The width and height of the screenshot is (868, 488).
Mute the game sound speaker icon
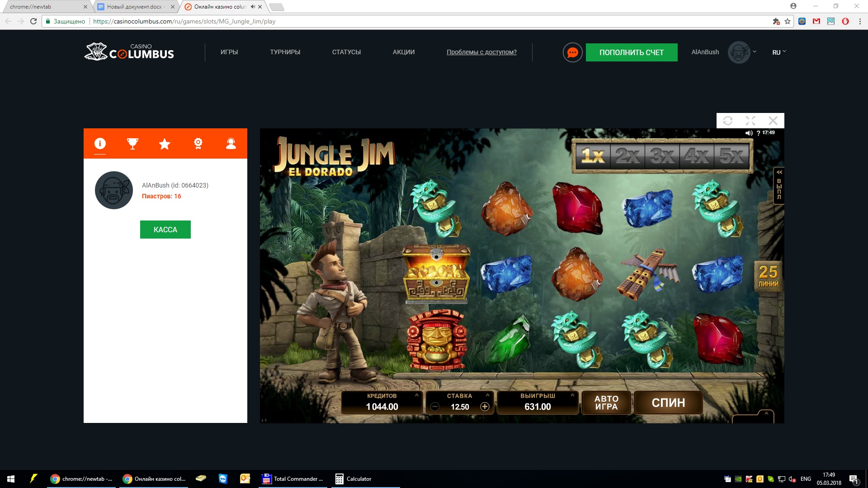point(749,133)
